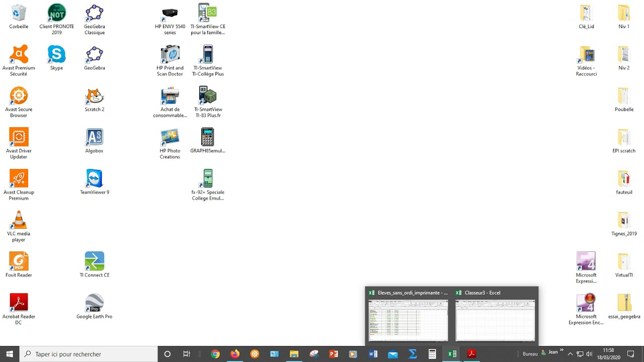
Task: Select VLC media player cone icon
Action: (19, 226)
